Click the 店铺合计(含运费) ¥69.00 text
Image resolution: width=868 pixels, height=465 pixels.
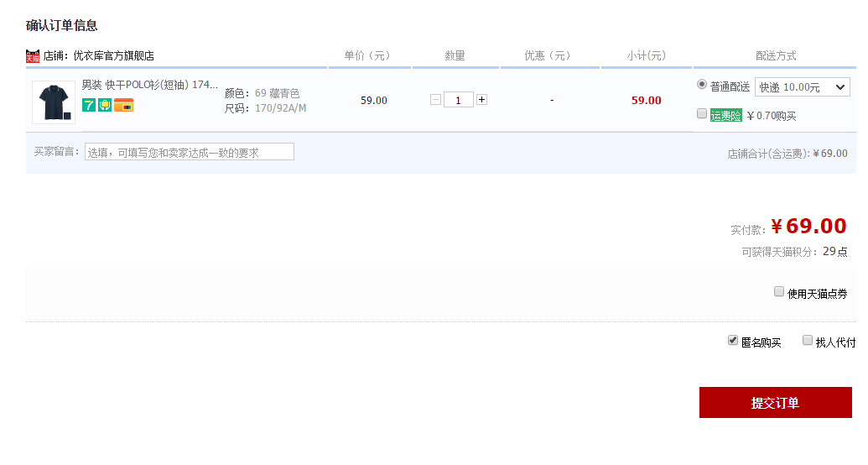tap(787, 154)
